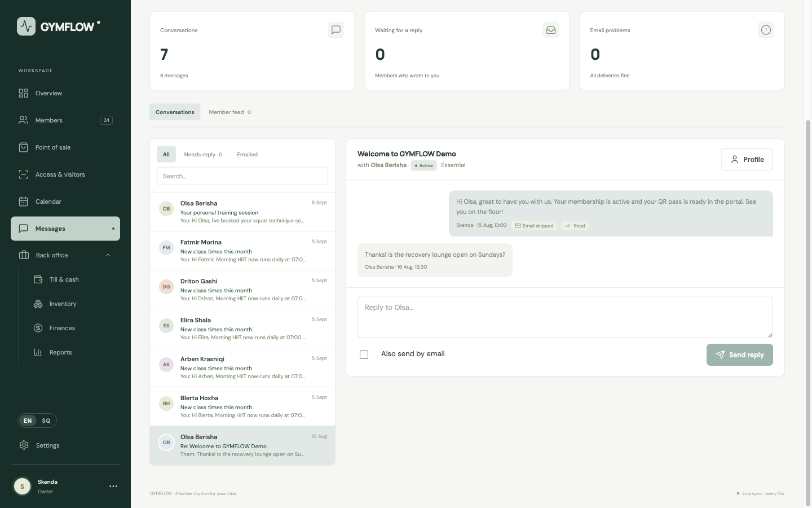Image resolution: width=812 pixels, height=508 pixels.
Task: Click the Calendar icon in sidebar
Action: click(x=23, y=202)
